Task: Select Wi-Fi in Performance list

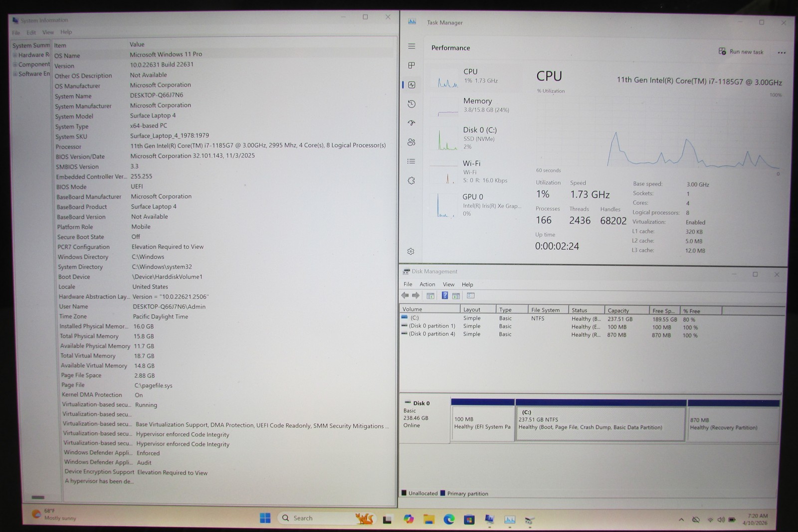Action: [x=475, y=172]
